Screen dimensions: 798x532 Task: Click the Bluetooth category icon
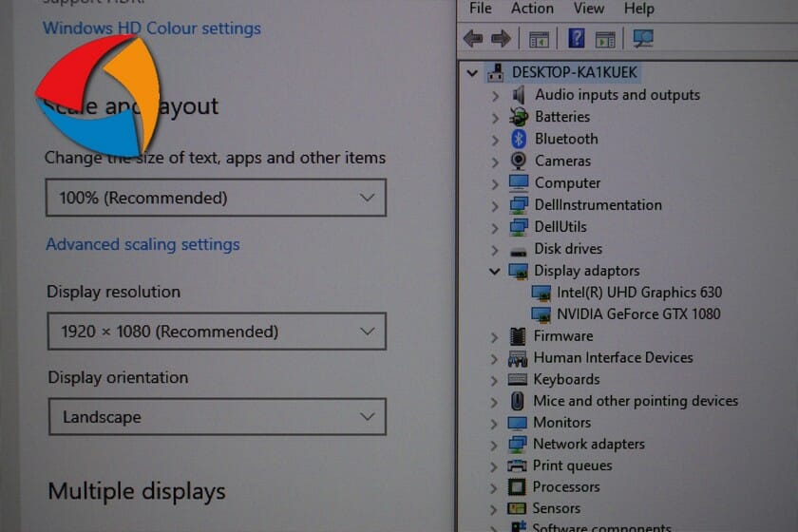click(519, 139)
